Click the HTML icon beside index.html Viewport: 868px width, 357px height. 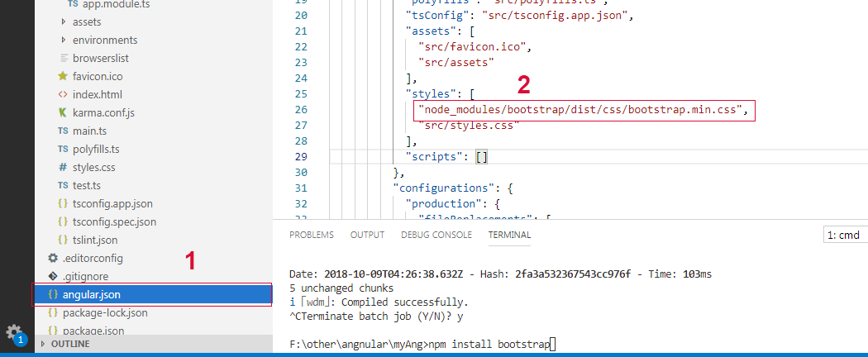click(63, 94)
